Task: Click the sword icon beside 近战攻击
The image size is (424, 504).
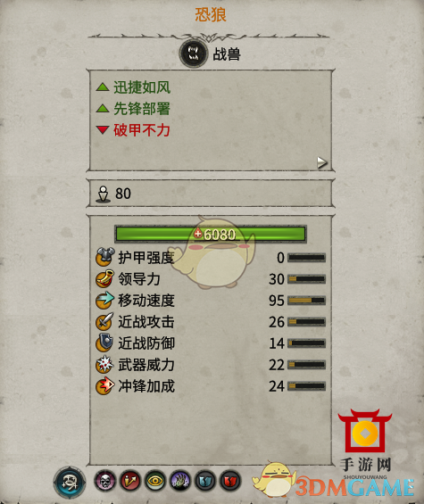Action: [104, 321]
